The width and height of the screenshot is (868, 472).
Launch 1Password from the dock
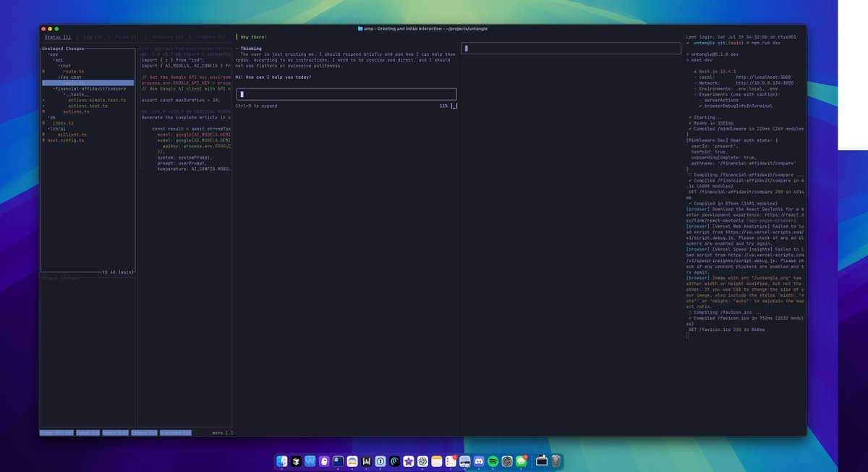[380, 461]
